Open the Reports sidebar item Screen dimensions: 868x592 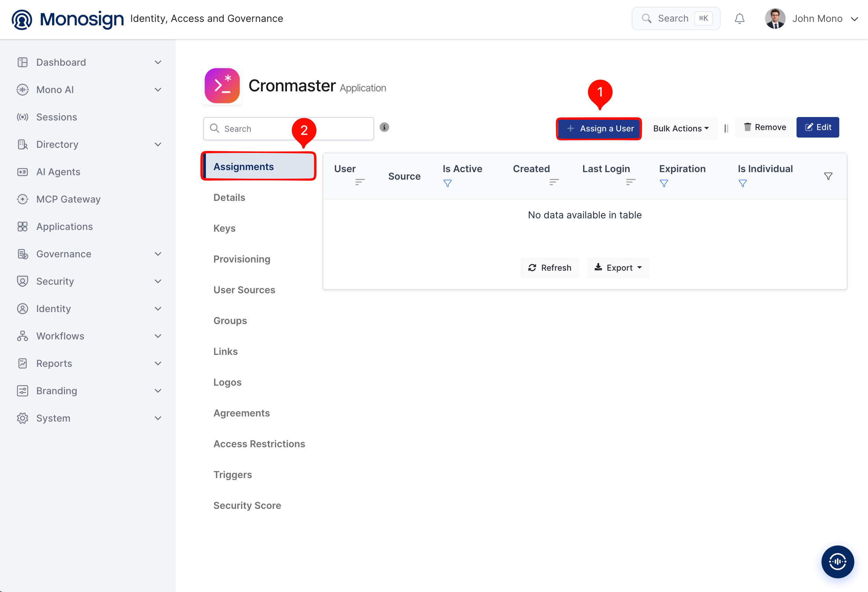[x=90, y=363]
